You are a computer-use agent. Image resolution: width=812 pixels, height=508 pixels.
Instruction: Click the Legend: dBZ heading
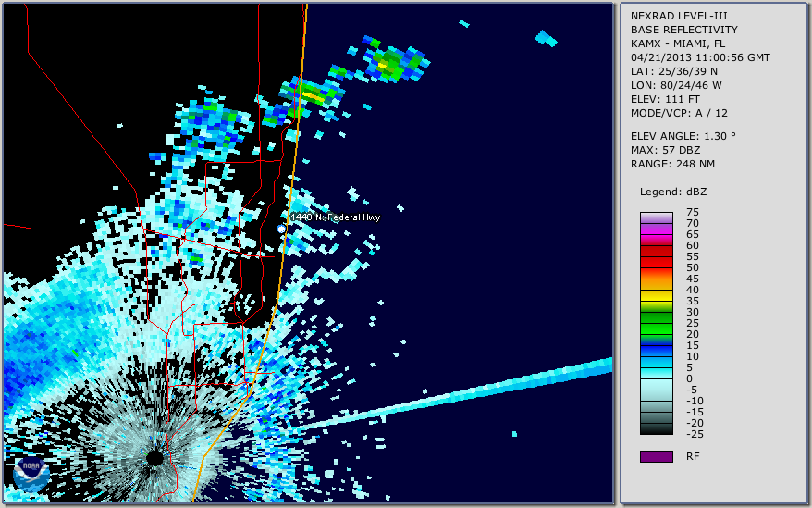click(673, 192)
